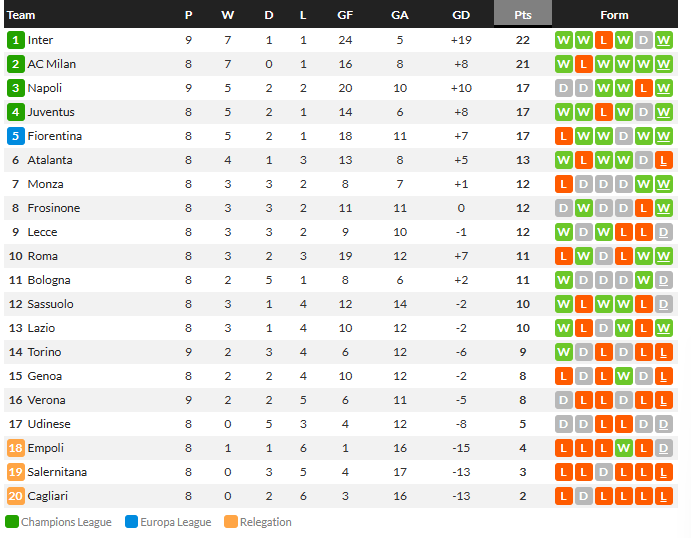Open Lecce's latest underlined D form result
The height and width of the screenshot is (538, 691).
[x=663, y=232]
